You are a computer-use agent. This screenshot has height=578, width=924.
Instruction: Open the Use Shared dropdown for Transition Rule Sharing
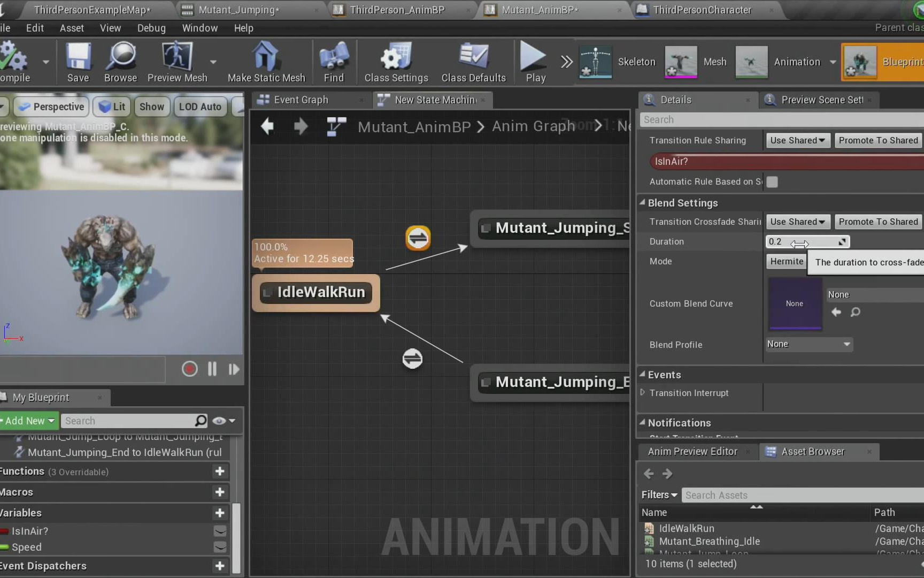797,140
